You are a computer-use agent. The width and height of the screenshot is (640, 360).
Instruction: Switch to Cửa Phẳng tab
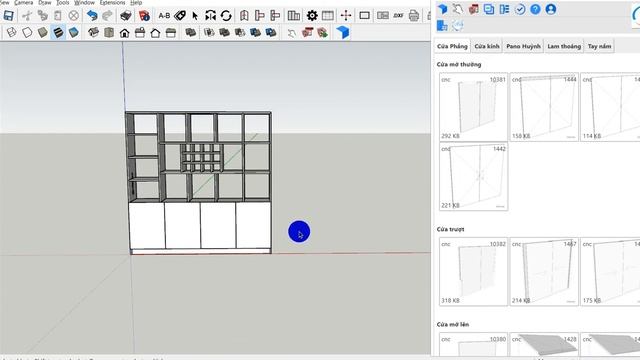452,46
